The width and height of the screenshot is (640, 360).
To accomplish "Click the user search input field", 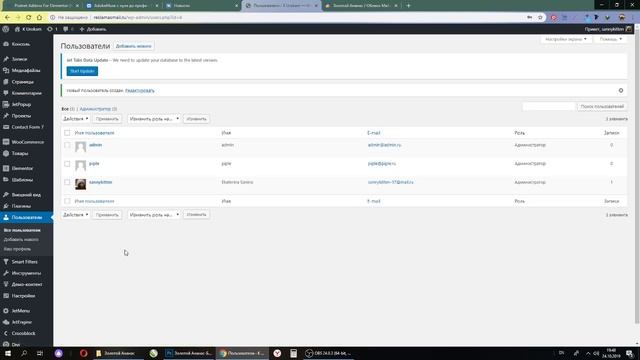I will click(549, 107).
